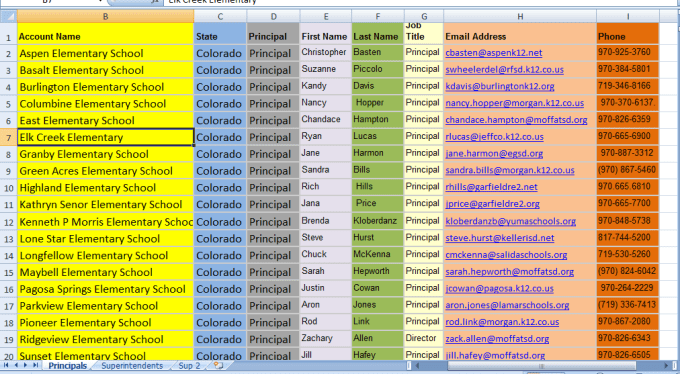Select phone cell (719) 336-7413
This screenshot has width=680, height=374.
pyautogui.click(x=628, y=305)
